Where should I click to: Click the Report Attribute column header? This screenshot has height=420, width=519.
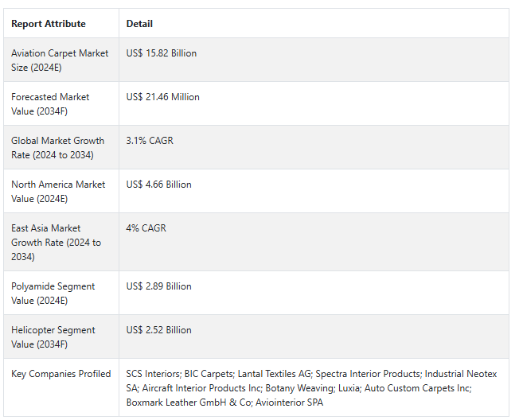click(49, 24)
